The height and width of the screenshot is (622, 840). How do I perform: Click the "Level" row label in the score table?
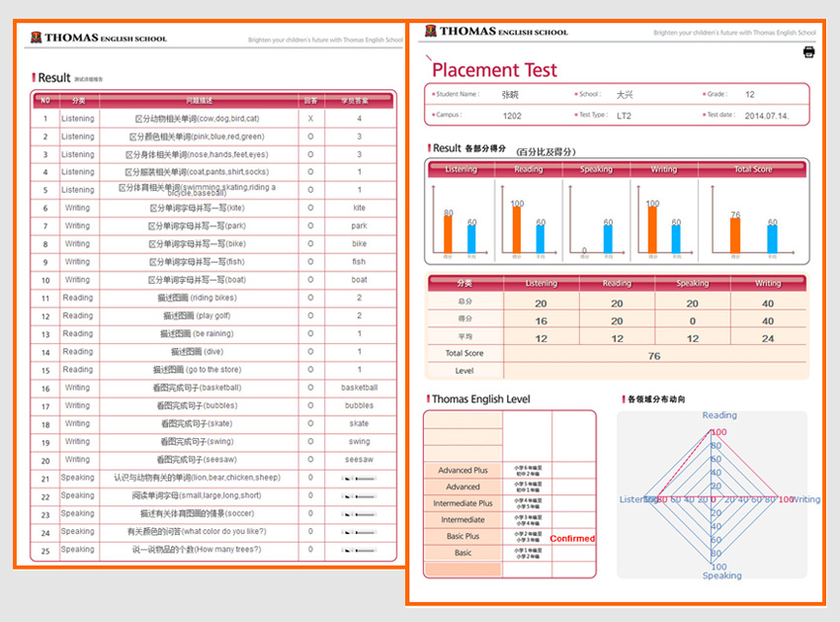click(464, 371)
